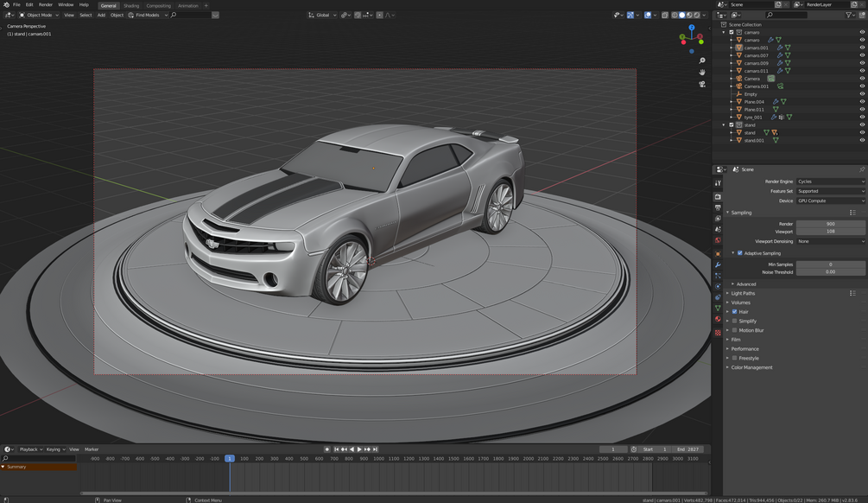Expand the Performance panel
The width and height of the screenshot is (868, 503).
pos(744,349)
